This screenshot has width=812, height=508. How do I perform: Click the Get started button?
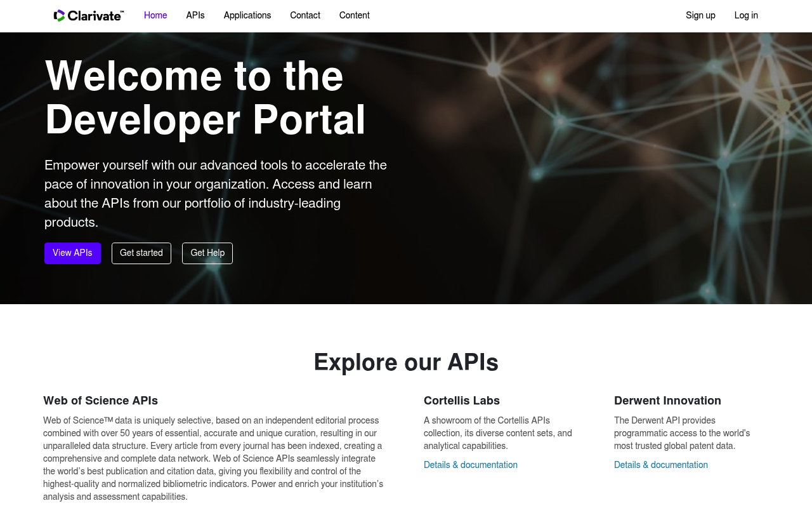141,253
